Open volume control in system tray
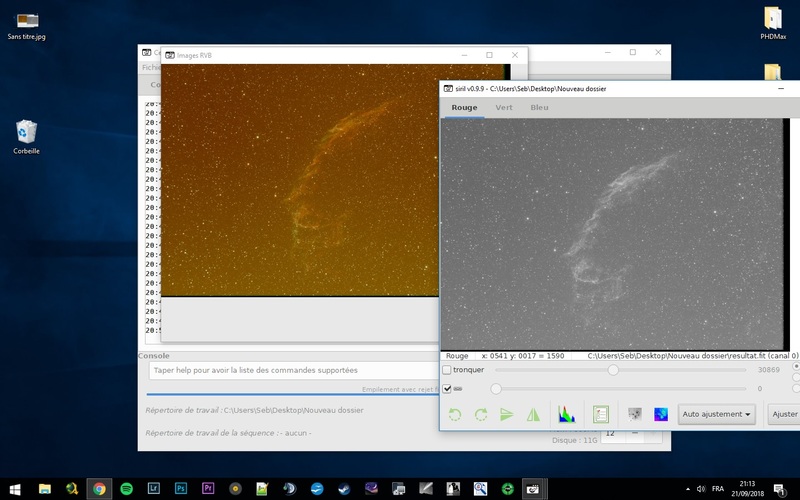Screen dimensions: 800x500 click(701, 489)
